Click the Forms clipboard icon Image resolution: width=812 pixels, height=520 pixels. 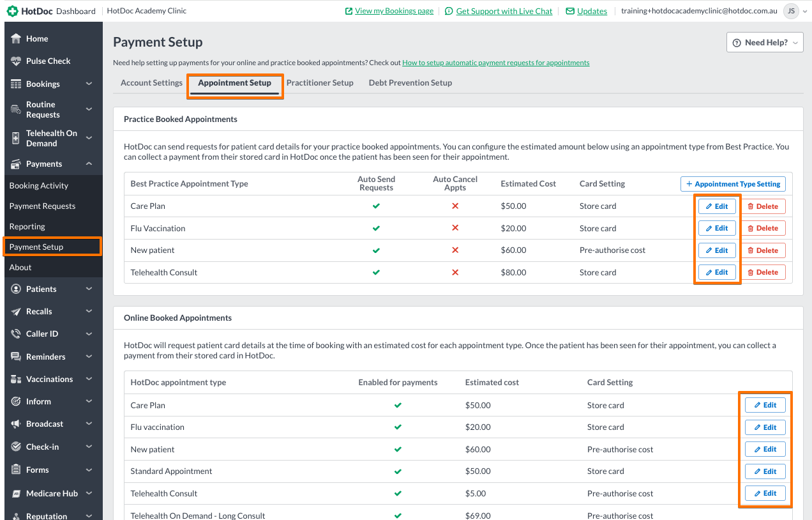pos(16,470)
